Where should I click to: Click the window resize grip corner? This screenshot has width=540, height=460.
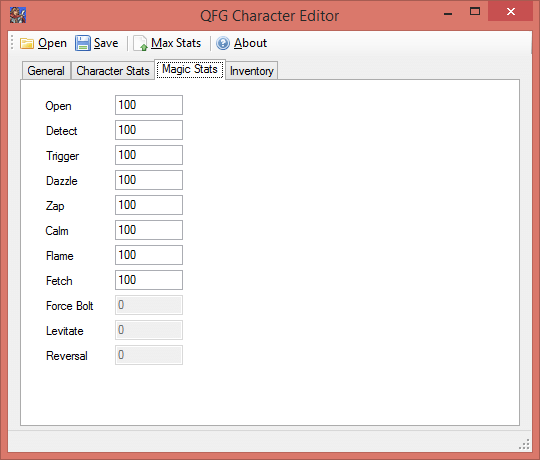pyautogui.click(x=524, y=444)
